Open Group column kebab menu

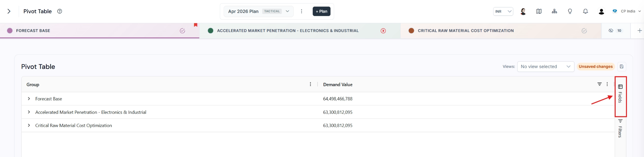pyautogui.click(x=310, y=84)
